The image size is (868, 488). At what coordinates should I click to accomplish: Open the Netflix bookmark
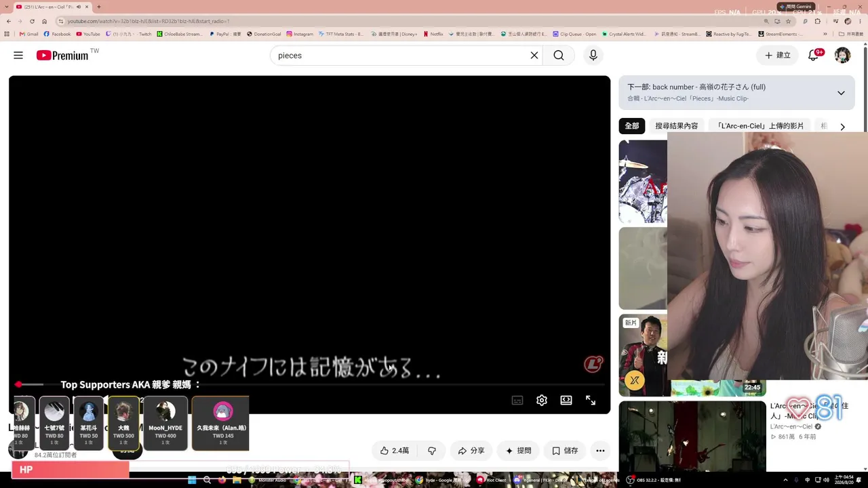(433, 34)
